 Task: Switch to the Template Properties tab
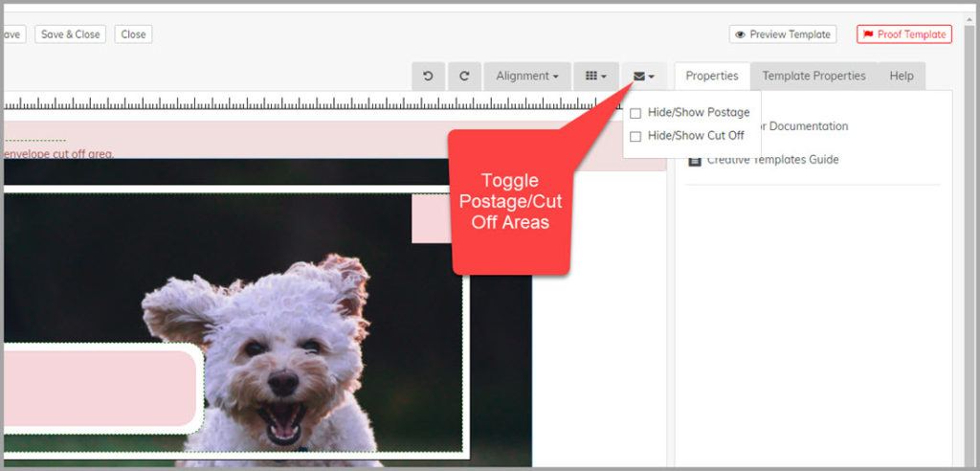[813, 76]
